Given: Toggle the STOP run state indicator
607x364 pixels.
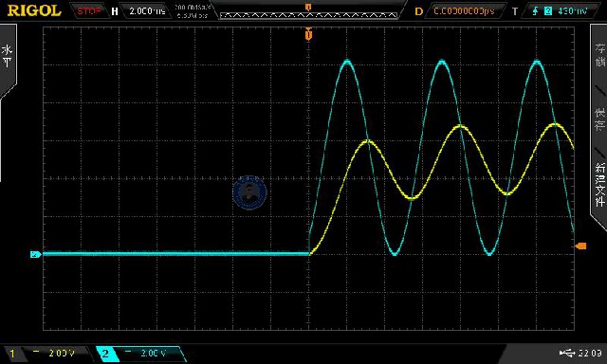Looking at the screenshot, I should (89, 10).
